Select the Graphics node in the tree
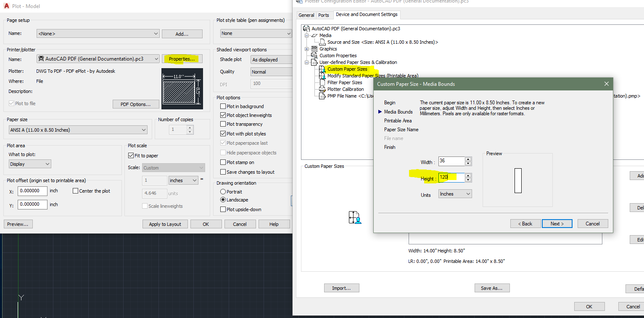644x318 pixels. (328, 48)
